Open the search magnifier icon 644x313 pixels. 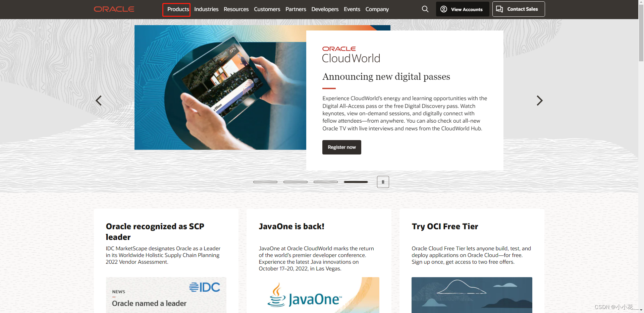click(x=425, y=9)
